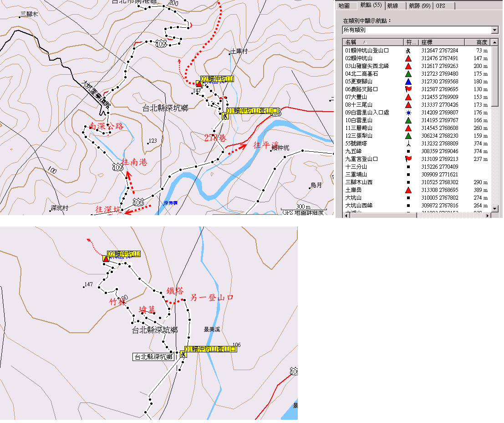Click the blue sun symbol for 09白雲里山入口處
This screenshot has height=423, width=504.
408,113
